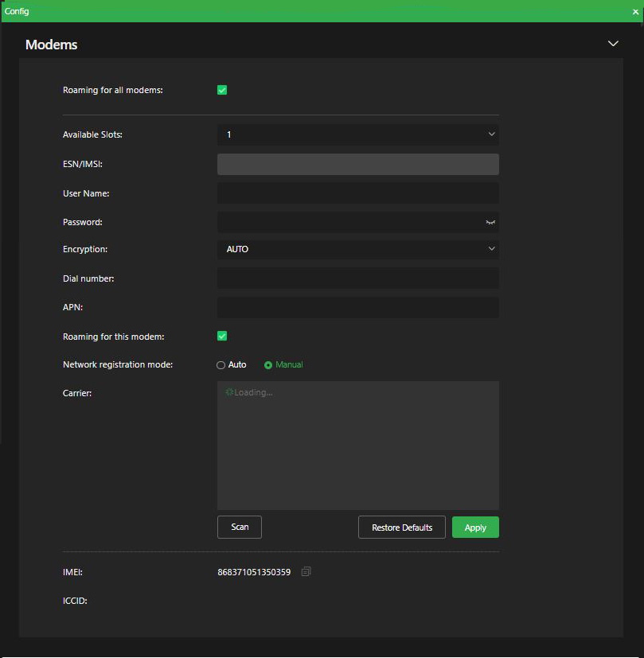Choose Auto network registration mode
This screenshot has width=644, height=658.
point(221,365)
